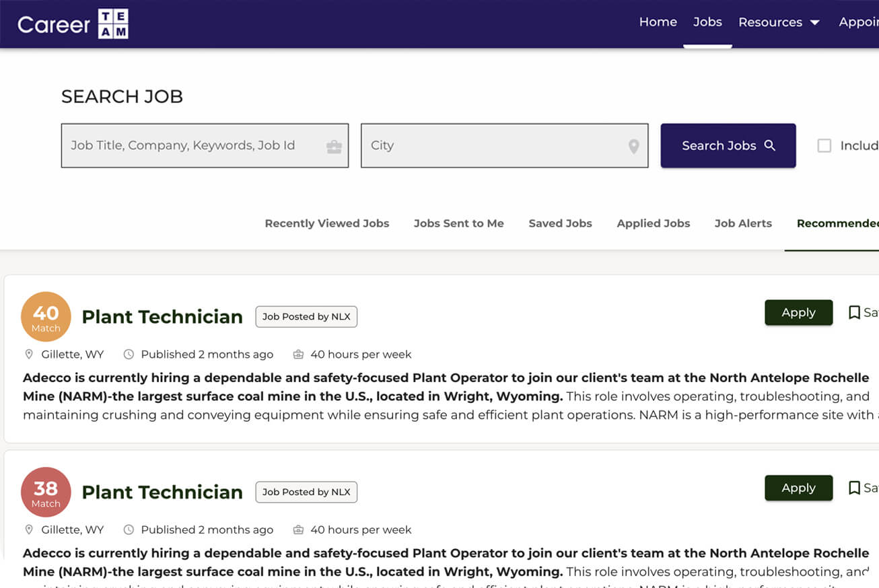Focus the Job Title, Company, Keywords input
The image size is (879, 588).
pos(192,145)
